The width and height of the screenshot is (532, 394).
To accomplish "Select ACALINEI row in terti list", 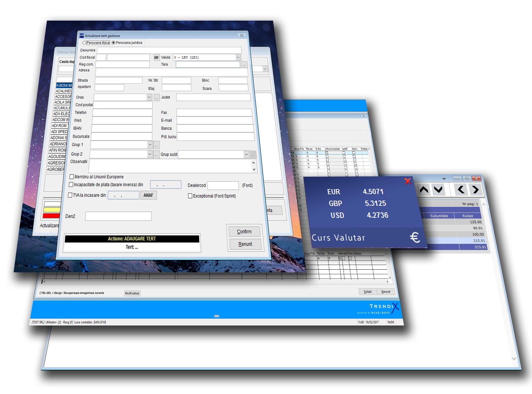I will click(x=63, y=91).
